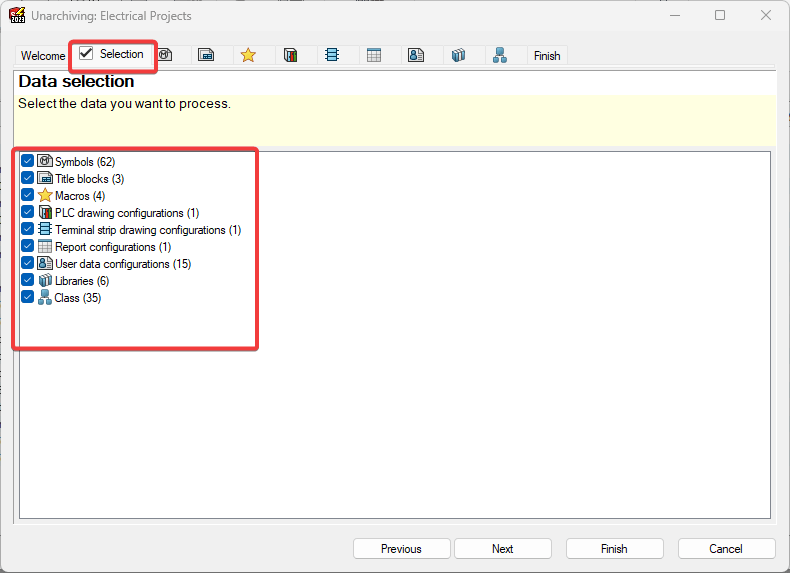Cancel the unarchiving wizard
790x573 pixels.
726,549
